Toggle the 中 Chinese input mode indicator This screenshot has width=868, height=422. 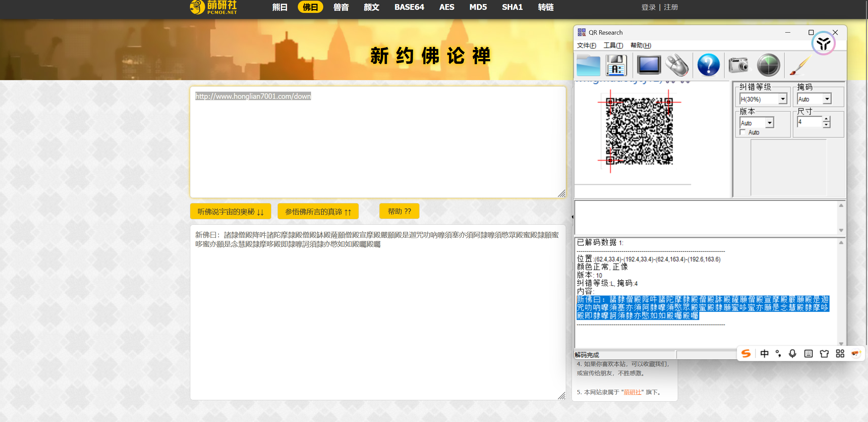pos(764,353)
